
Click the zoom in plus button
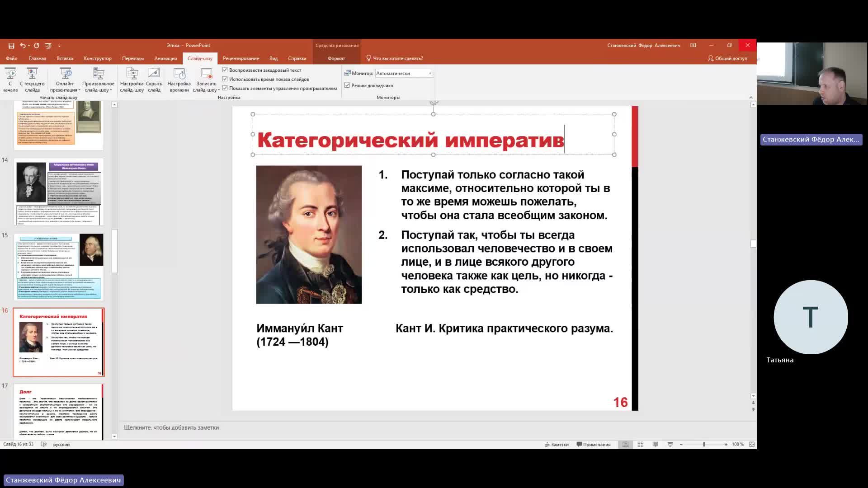tap(726, 445)
